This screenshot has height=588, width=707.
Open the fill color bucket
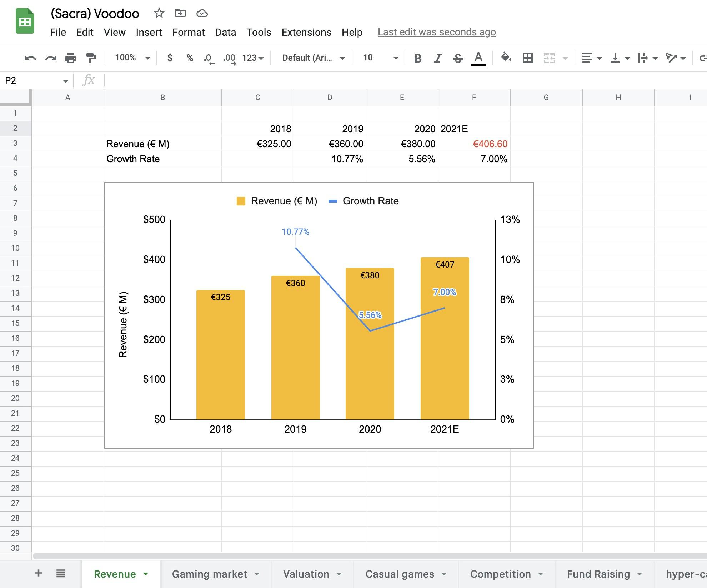pyautogui.click(x=506, y=58)
